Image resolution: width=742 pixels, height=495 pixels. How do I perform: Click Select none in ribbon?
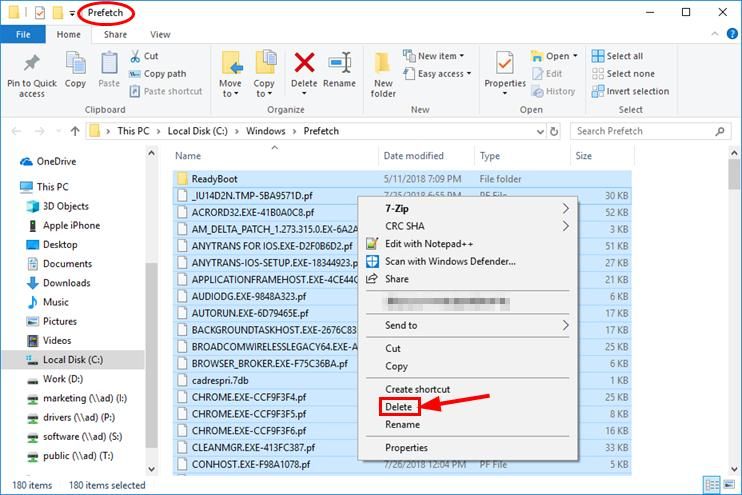pyautogui.click(x=623, y=74)
